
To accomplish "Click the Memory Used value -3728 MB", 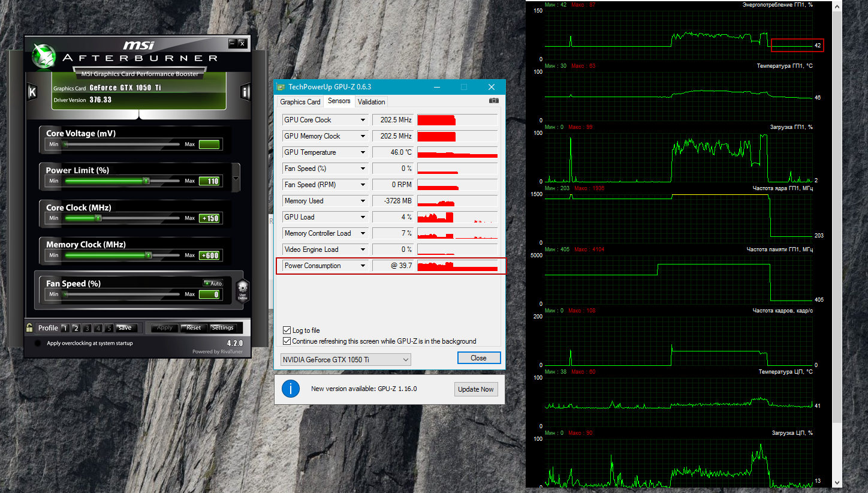I will point(393,201).
